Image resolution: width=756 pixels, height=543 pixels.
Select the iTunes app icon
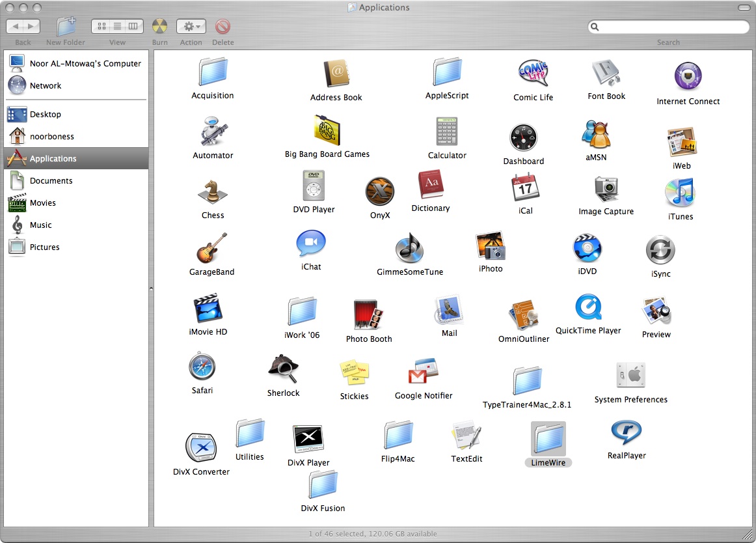pyautogui.click(x=680, y=193)
